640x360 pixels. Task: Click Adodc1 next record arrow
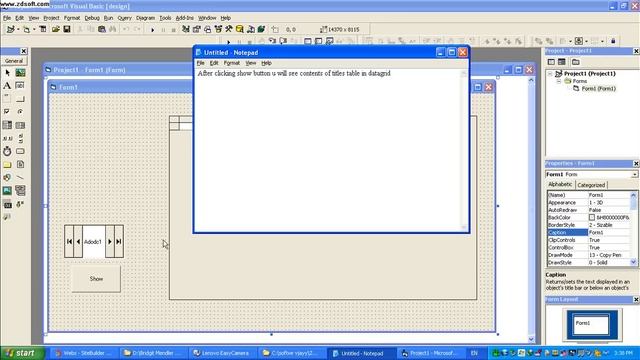(x=110, y=242)
